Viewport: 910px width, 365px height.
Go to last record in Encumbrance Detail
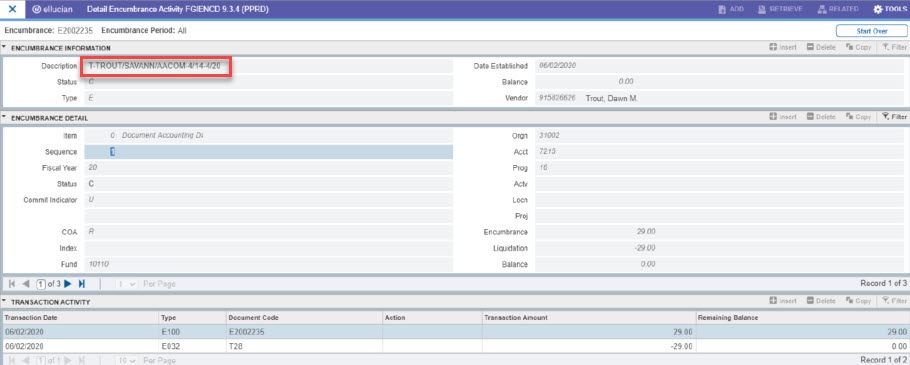point(81,284)
